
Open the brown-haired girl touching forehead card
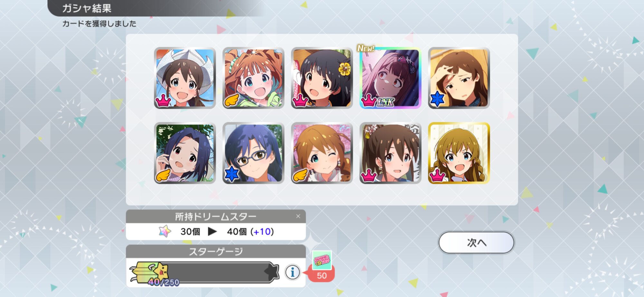coord(459,78)
